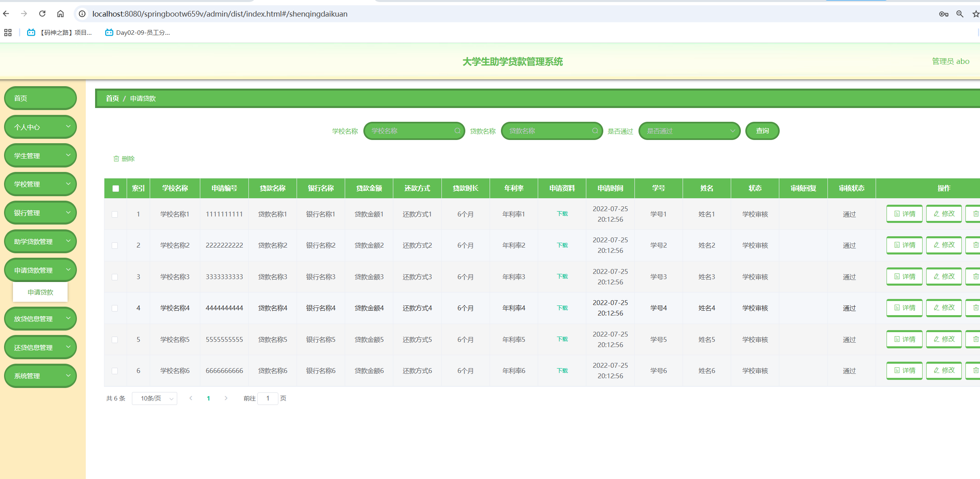Screen dimensions: 980x479
Task: Click the trash delete icon for row 3
Action: pyautogui.click(x=975, y=276)
